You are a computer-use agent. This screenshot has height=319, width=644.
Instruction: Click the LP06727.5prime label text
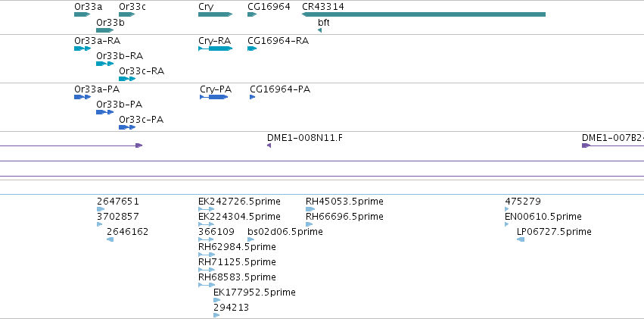coord(554,232)
